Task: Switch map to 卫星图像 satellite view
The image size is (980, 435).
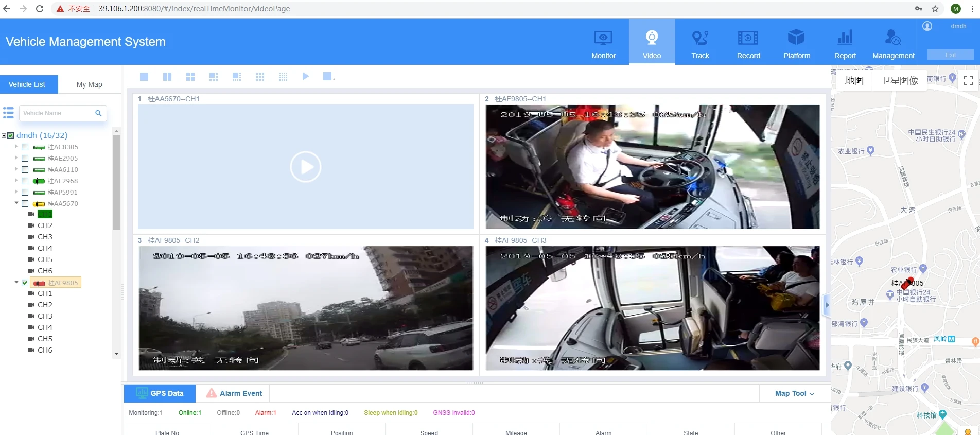Action: pyautogui.click(x=899, y=81)
